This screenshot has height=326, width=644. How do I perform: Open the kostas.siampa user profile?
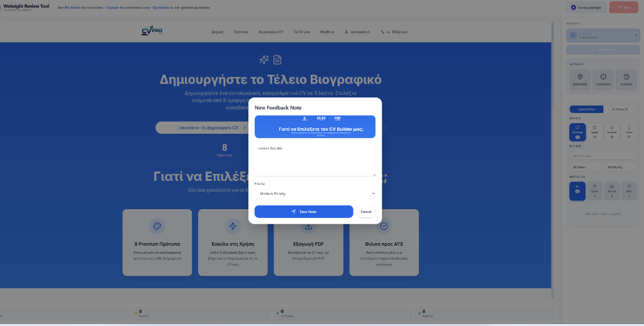point(586,8)
